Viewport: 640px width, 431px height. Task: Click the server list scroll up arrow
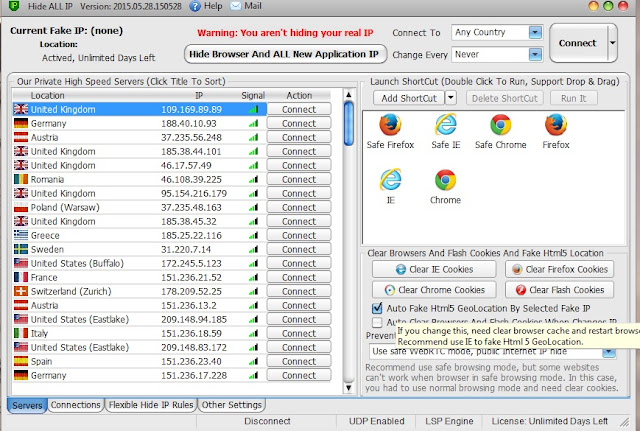point(349,95)
